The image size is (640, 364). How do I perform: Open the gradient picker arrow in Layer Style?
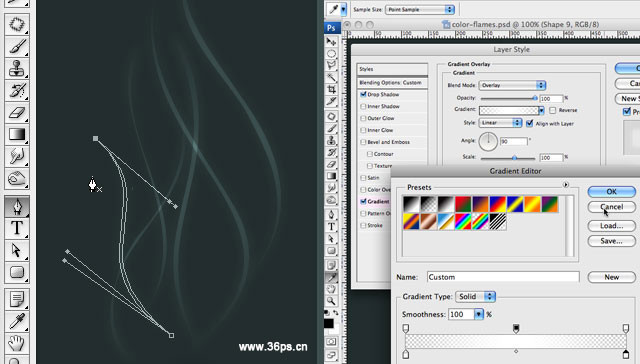click(x=541, y=110)
